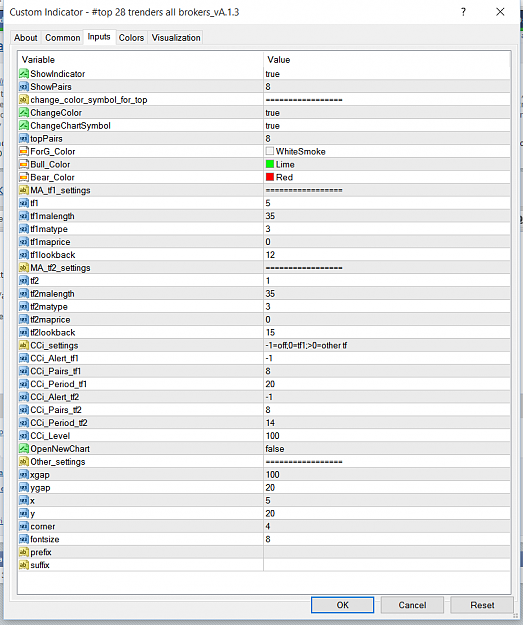This screenshot has width=523, height=625.
Task: Click the ShowPairs integer type icon
Action: point(24,86)
